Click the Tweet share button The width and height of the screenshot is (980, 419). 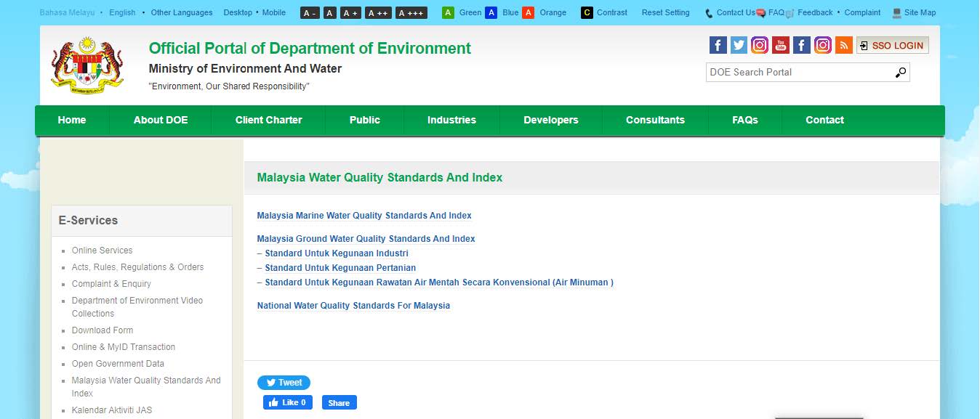tap(284, 383)
